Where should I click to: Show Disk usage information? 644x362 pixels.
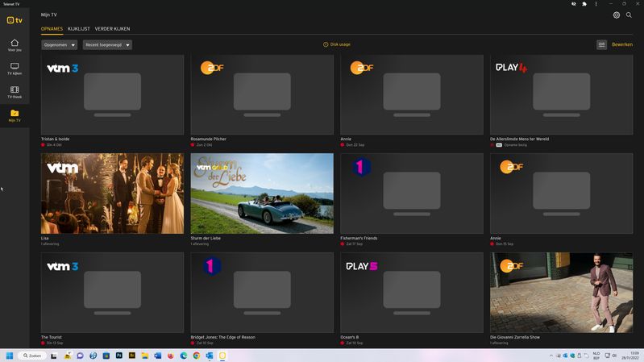point(337,44)
